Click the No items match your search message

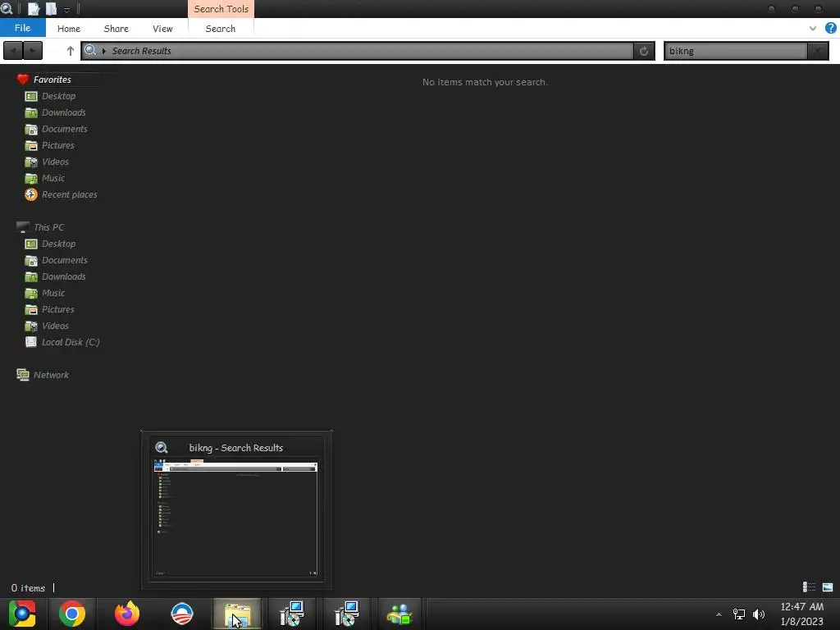coord(484,82)
